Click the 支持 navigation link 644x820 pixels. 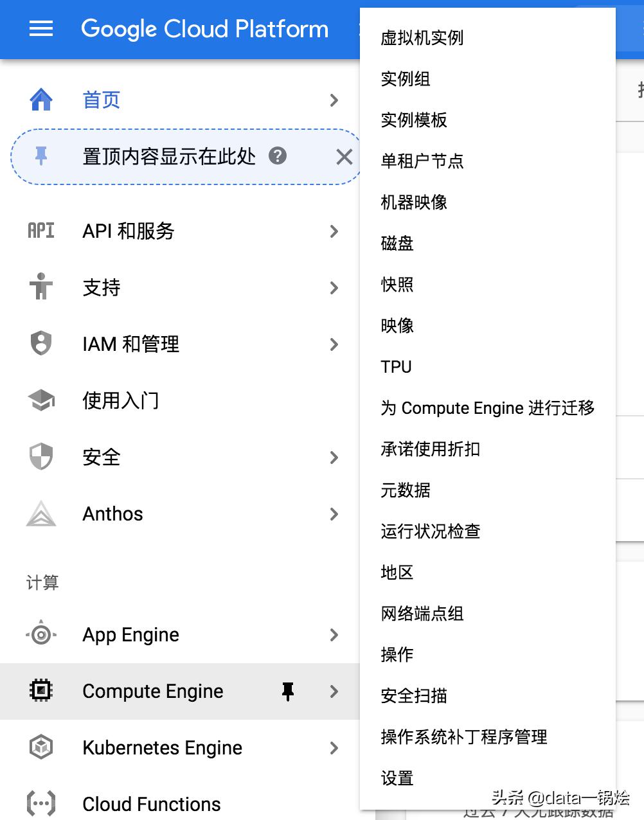(102, 287)
